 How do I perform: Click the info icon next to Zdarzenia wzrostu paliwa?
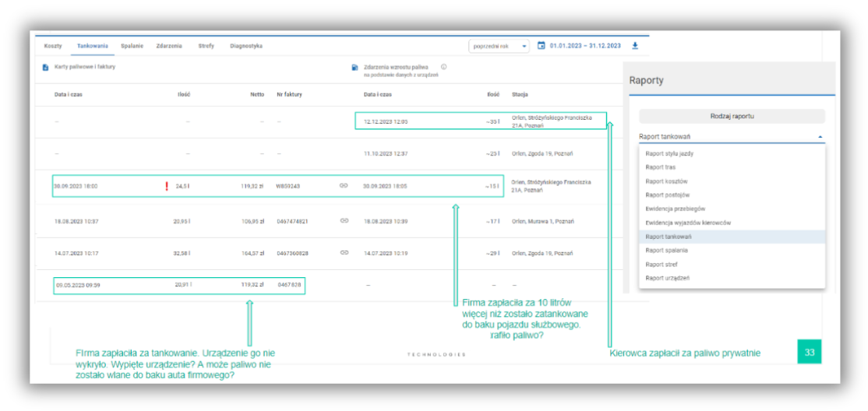pos(443,67)
